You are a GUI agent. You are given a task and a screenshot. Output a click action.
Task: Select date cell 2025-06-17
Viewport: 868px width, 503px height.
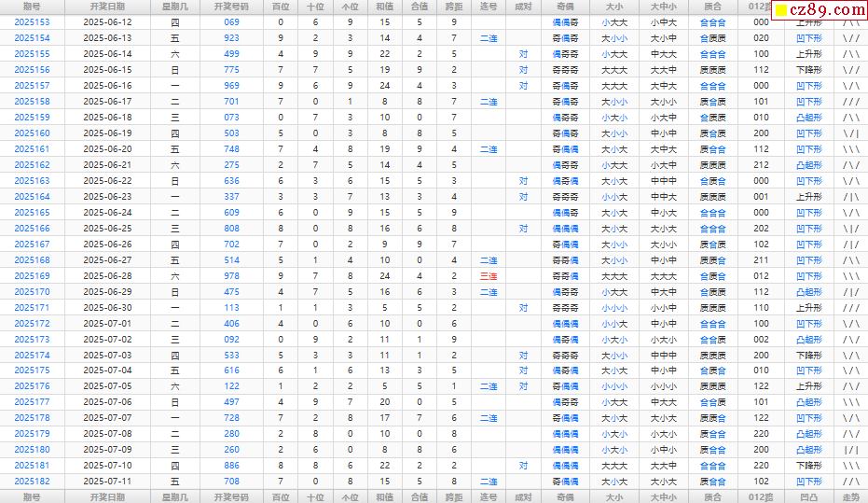point(107,102)
